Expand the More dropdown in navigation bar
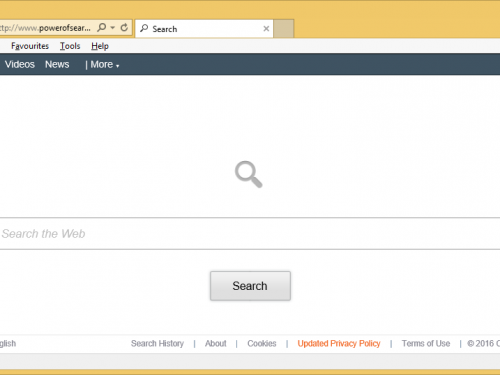 click(105, 64)
